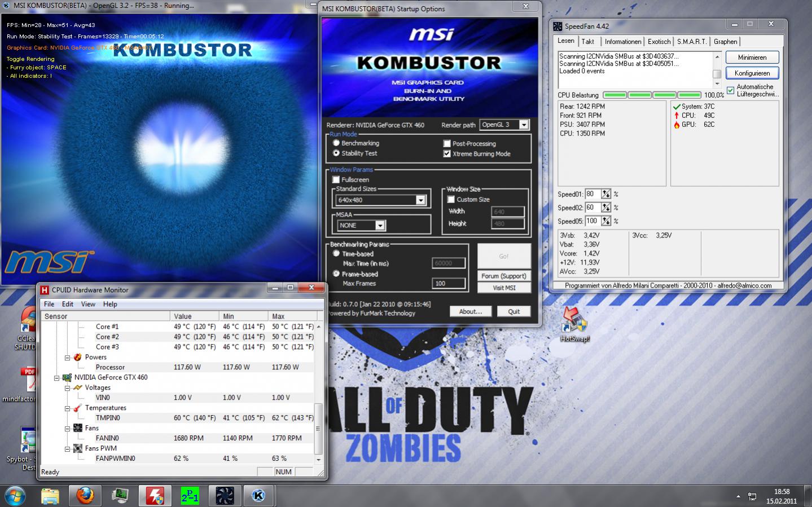
Task: Open HotSwap! desktop shortcut
Action: tap(574, 325)
